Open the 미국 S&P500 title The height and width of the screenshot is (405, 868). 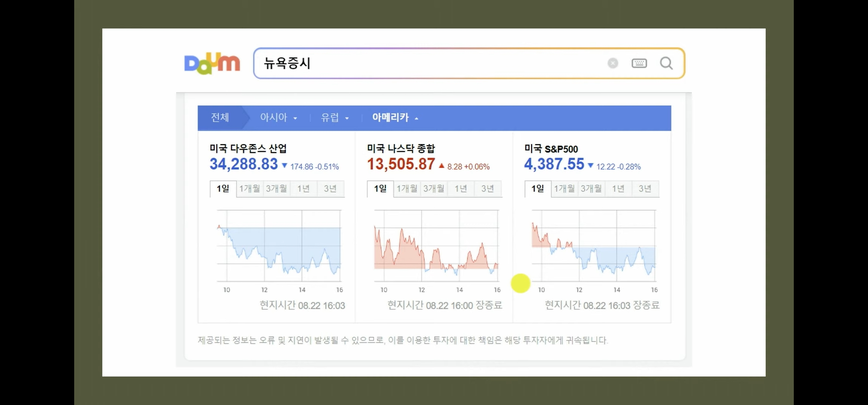point(551,149)
